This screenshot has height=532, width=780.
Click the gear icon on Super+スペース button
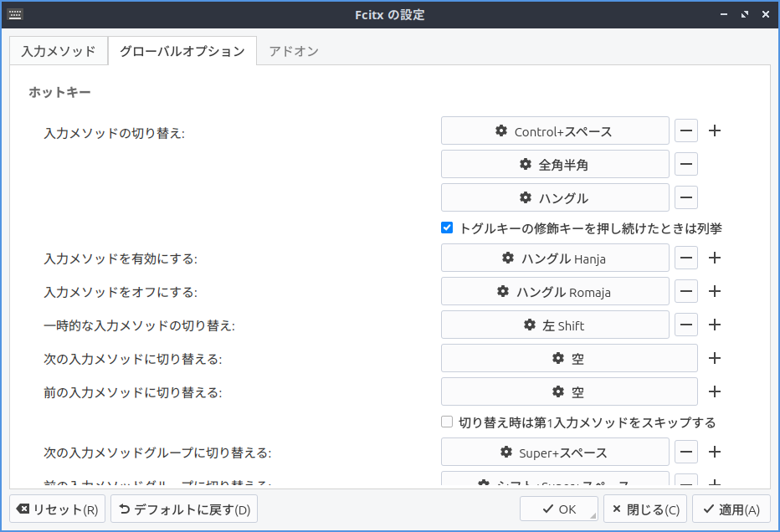506,452
